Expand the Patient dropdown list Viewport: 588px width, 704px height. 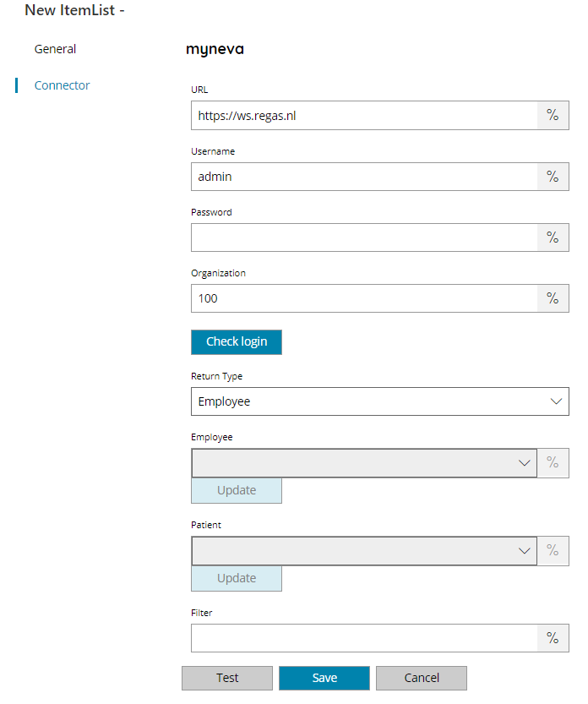[x=364, y=551]
